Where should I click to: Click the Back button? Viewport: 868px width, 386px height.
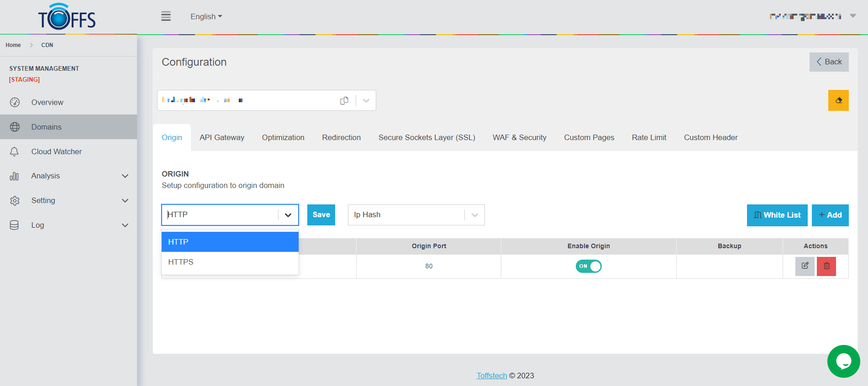829,62
